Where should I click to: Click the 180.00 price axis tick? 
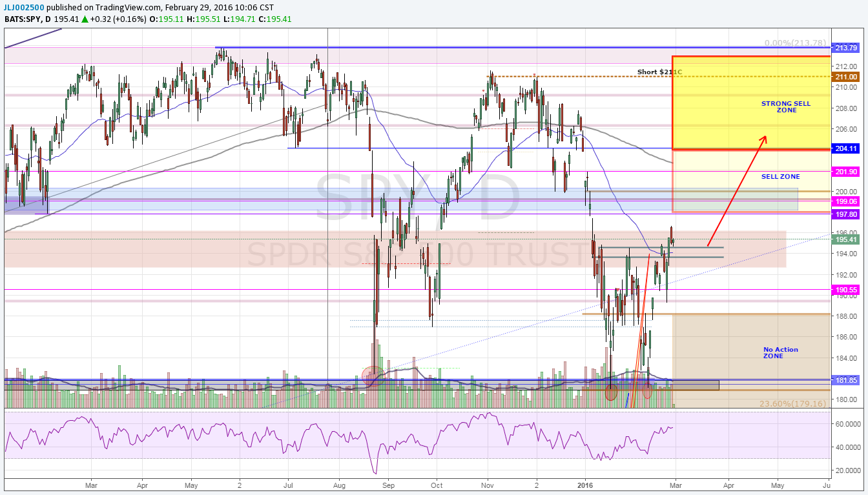(x=846, y=399)
